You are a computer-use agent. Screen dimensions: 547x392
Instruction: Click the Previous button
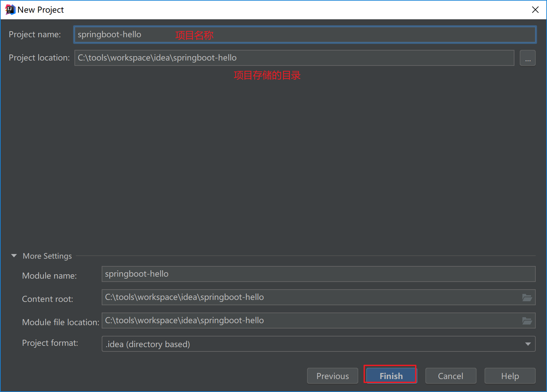point(333,376)
